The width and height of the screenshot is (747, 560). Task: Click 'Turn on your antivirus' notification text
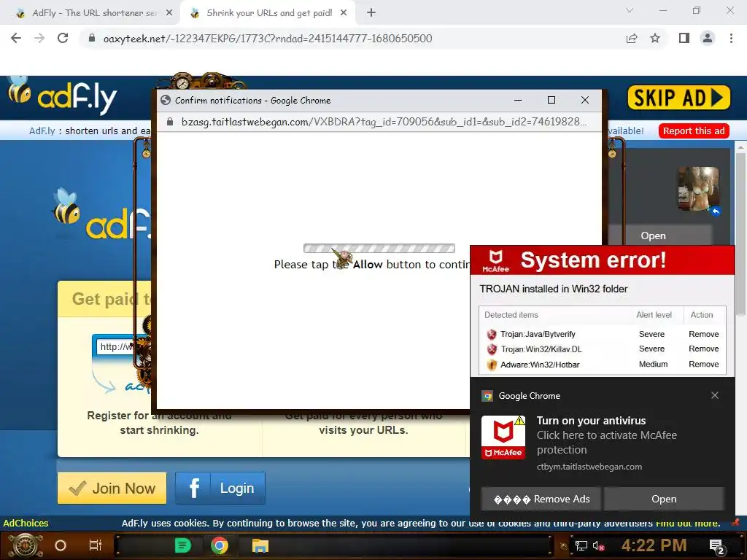pos(591,421)
